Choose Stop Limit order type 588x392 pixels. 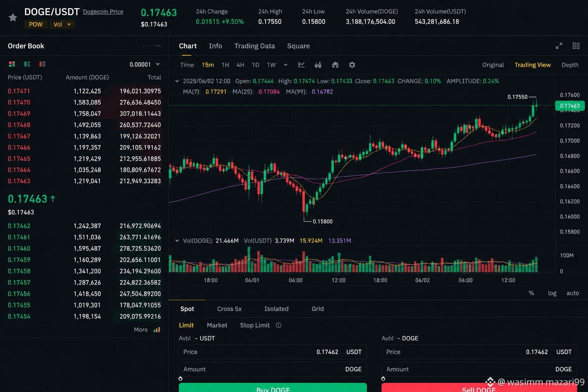(255, 325)
